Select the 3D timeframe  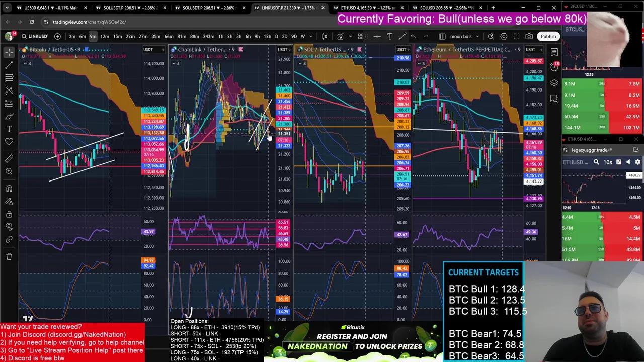[x=284, y=36]
